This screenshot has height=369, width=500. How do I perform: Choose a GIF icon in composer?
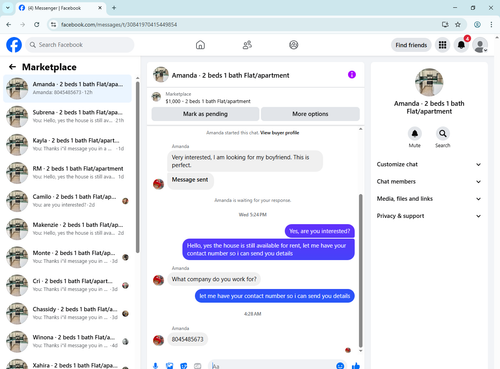(x=198, y=366)
